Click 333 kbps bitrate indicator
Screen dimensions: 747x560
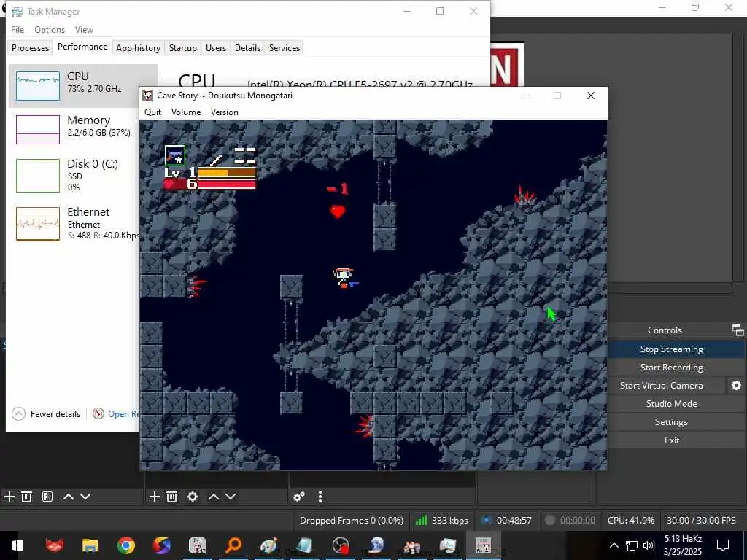coord(442,520)
